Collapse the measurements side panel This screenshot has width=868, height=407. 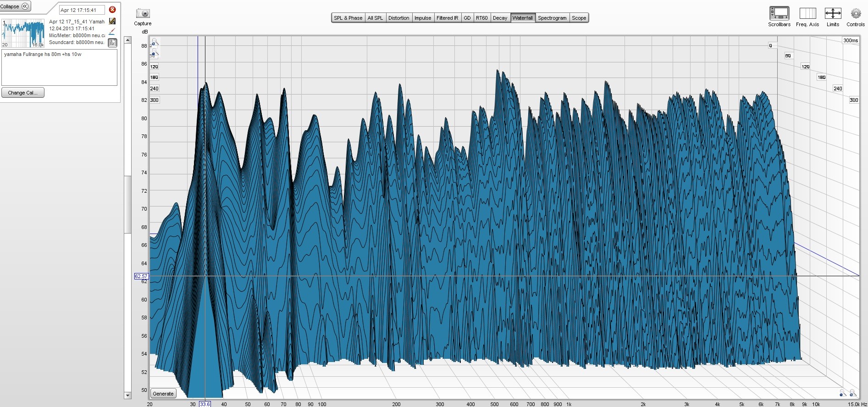[15, 6]
